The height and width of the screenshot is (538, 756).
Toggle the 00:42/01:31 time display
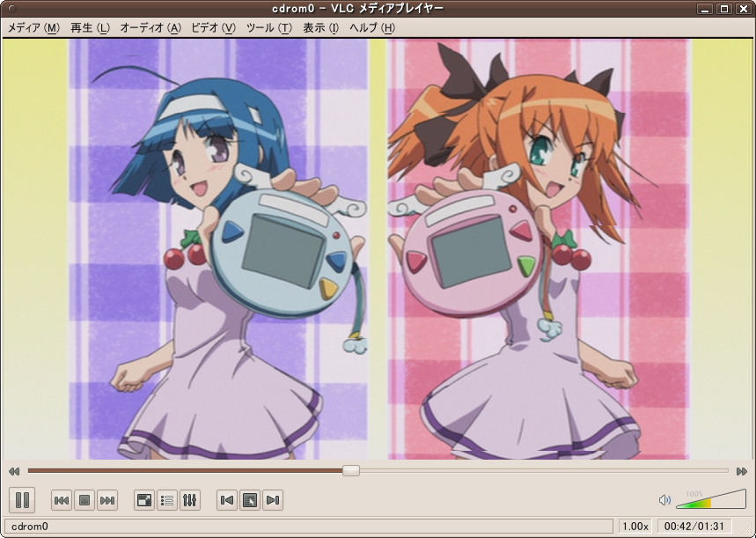tap(694, 526)
